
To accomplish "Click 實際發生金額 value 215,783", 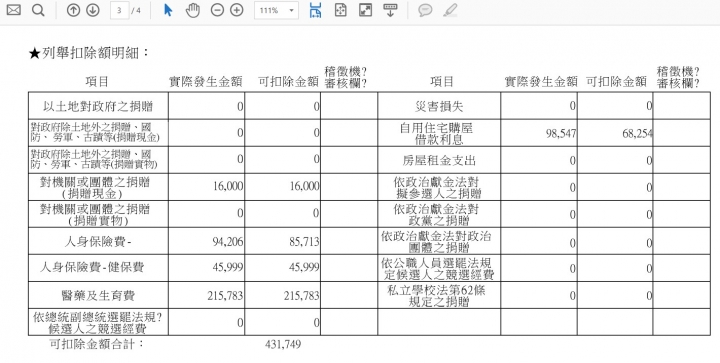I will (x=225, y=296).
